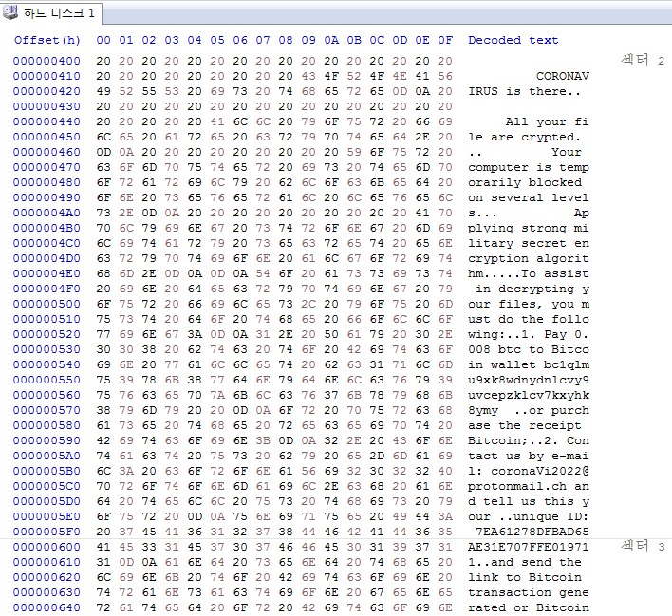
Task: Click decoded text 'CORONAV'
Action: click(x=563, y=76)
